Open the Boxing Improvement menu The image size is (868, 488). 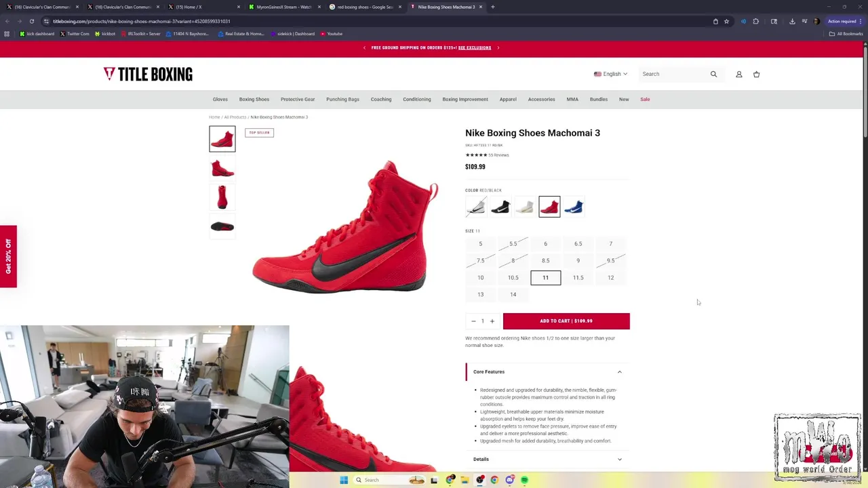click(x=465, y=100)
